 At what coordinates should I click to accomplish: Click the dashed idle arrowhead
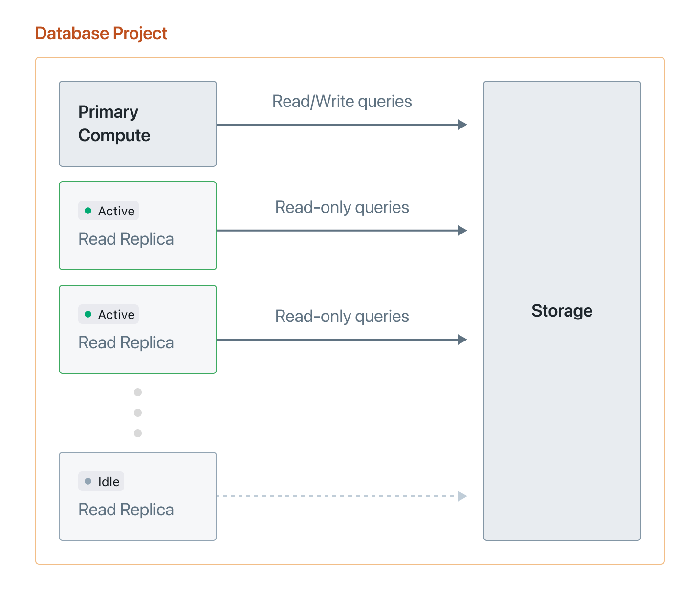coord(462,496)
